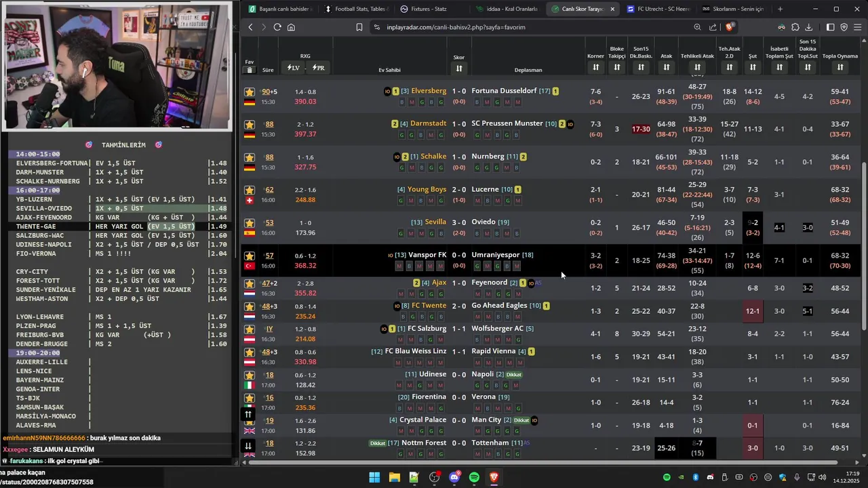Open the browser extensions puzzle icon
868x488 pixels.
(795, 27)
